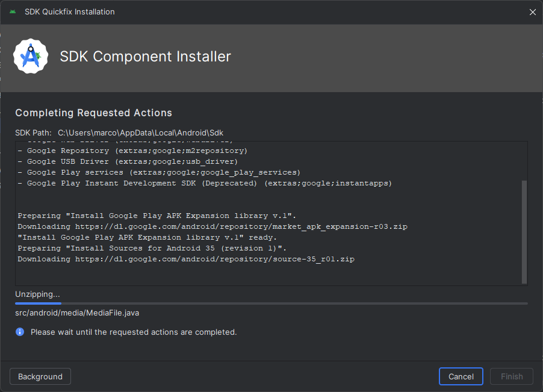This screenshot has height=392, width=543.
Task: Select the MediaFile.java path under progress bar
Action: coord(77,313)
